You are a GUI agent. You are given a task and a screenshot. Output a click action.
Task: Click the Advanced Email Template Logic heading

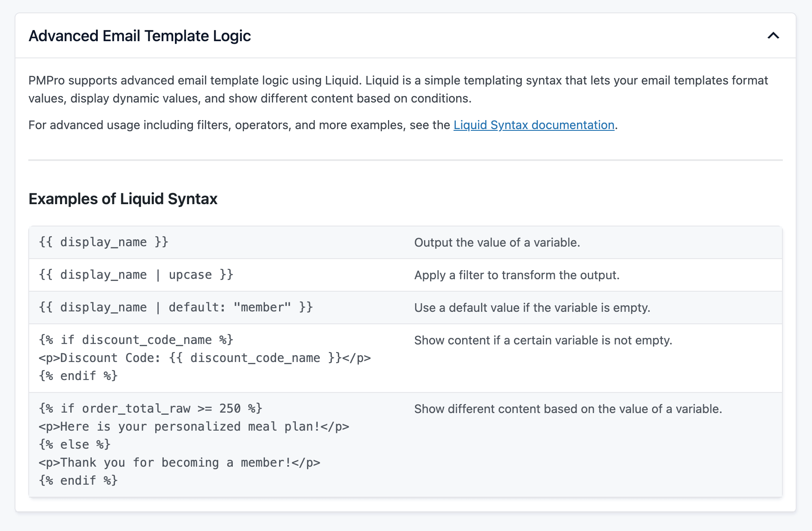(x=140, y=36)
